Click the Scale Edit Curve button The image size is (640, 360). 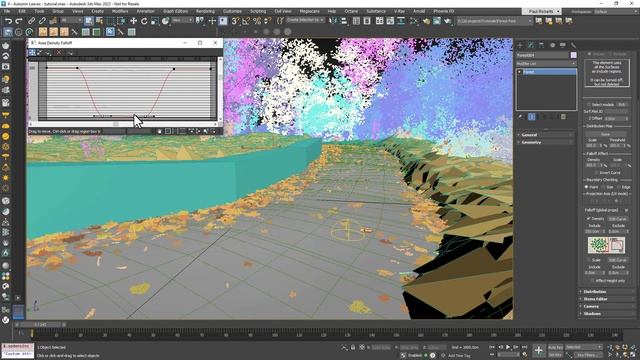click(x=617, y=260)
